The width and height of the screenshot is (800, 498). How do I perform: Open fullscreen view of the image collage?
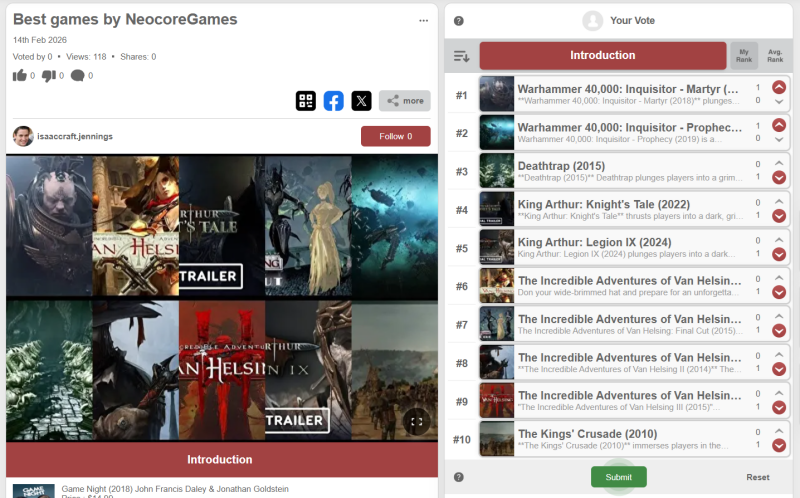click(x=417, y=422)
